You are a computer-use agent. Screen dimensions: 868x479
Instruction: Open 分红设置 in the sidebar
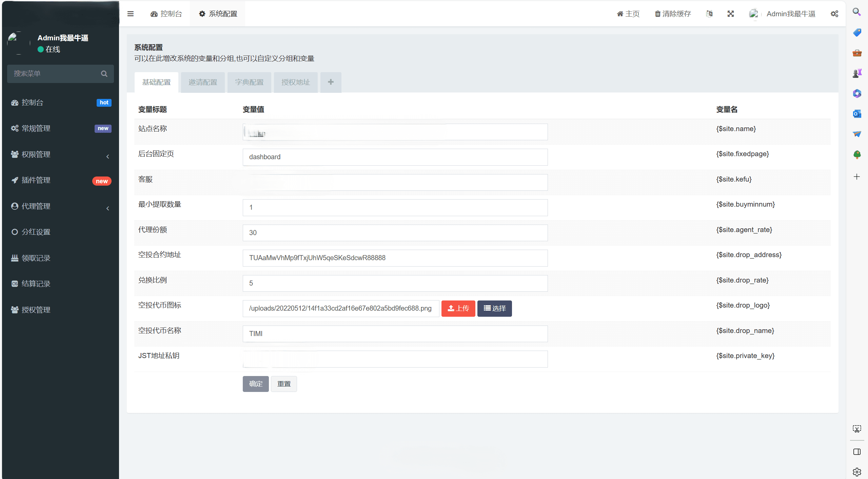[x=36, y=232]
